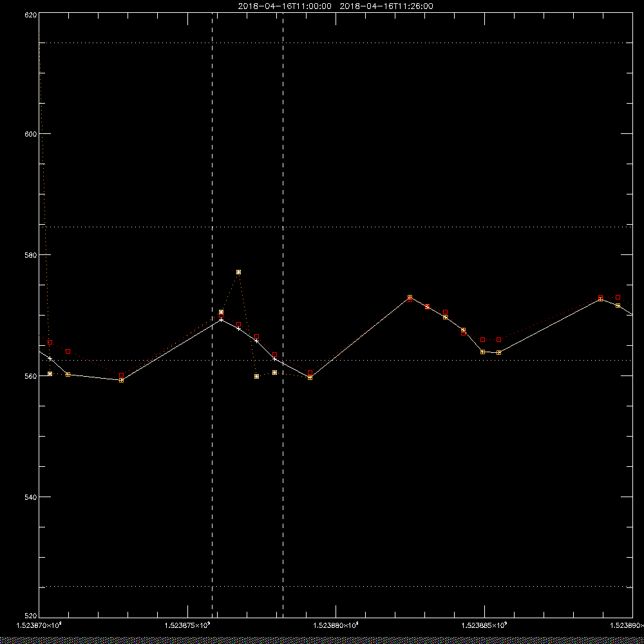644x644 pixels.
Task: Click the y-axis label 540
Action: [31, 497]
